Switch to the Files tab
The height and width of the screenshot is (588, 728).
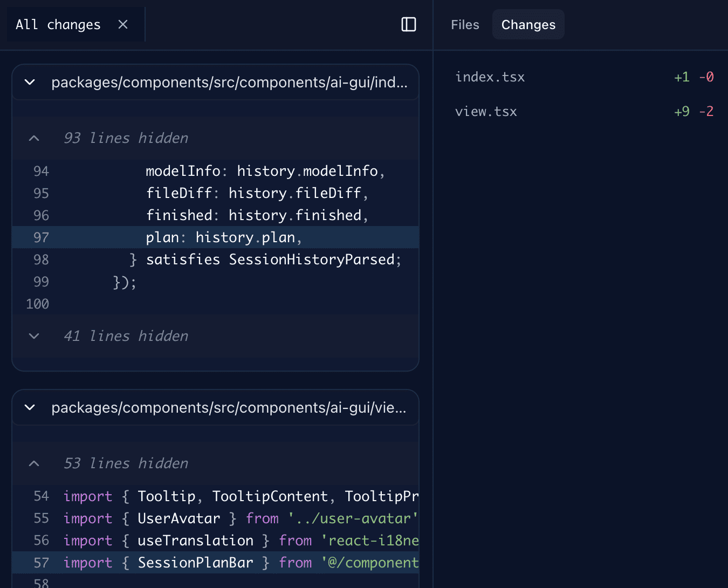pyautogui.click(x=465, y=24)
